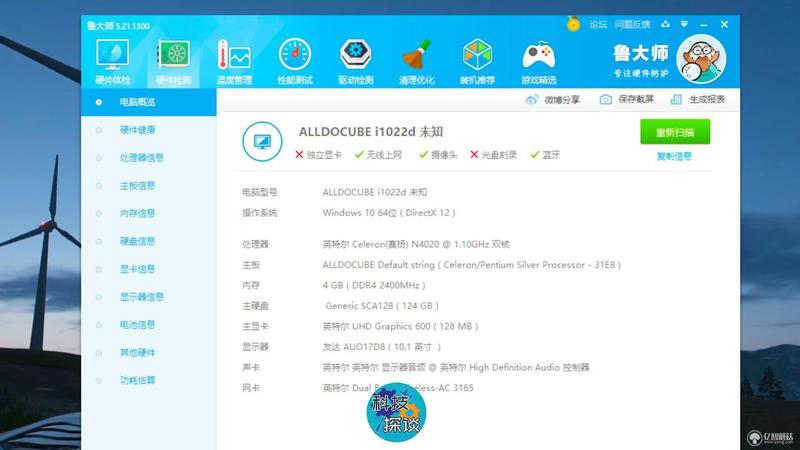
Task: Open 清理优化 cleanup broom tool
Action: (x=416, y=62)
